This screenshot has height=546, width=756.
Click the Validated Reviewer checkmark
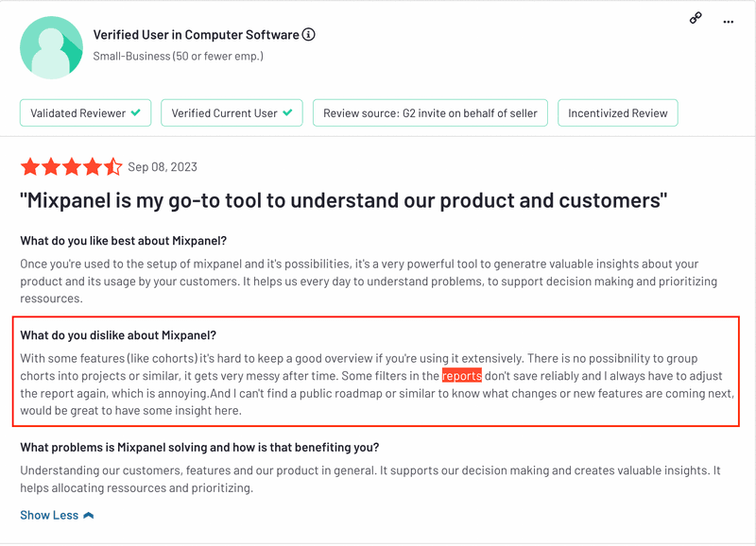click(136, 112)
